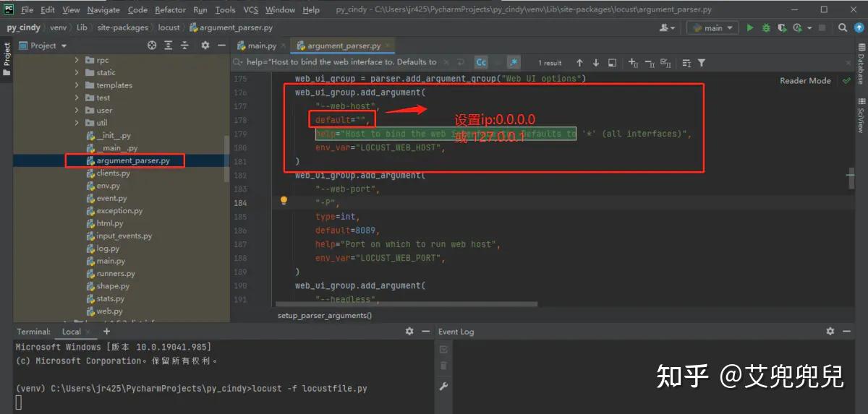Expand the rpc folder
The width and height of the screenshot is (868, 414).
pos(77,60)
